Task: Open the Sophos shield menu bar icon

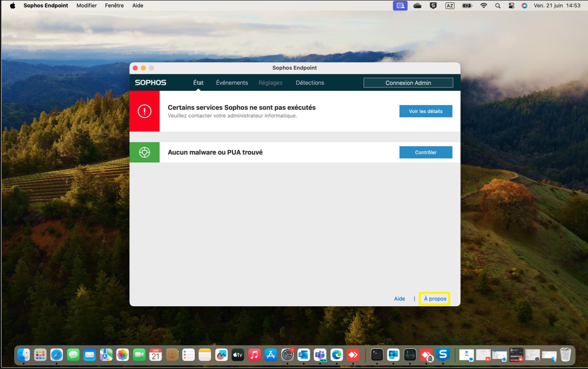Action: pos(433,6)
